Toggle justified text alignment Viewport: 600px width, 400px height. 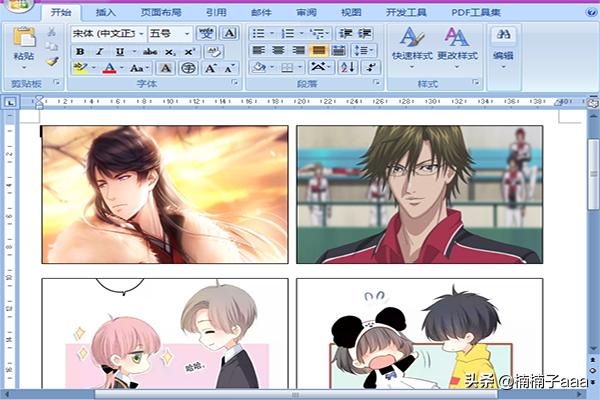coord(318,50)
